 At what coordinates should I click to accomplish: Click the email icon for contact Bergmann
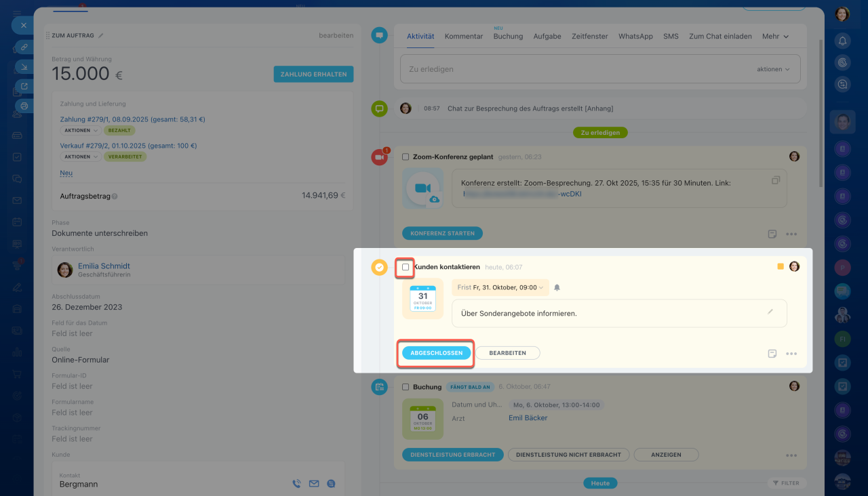[313, 484]
